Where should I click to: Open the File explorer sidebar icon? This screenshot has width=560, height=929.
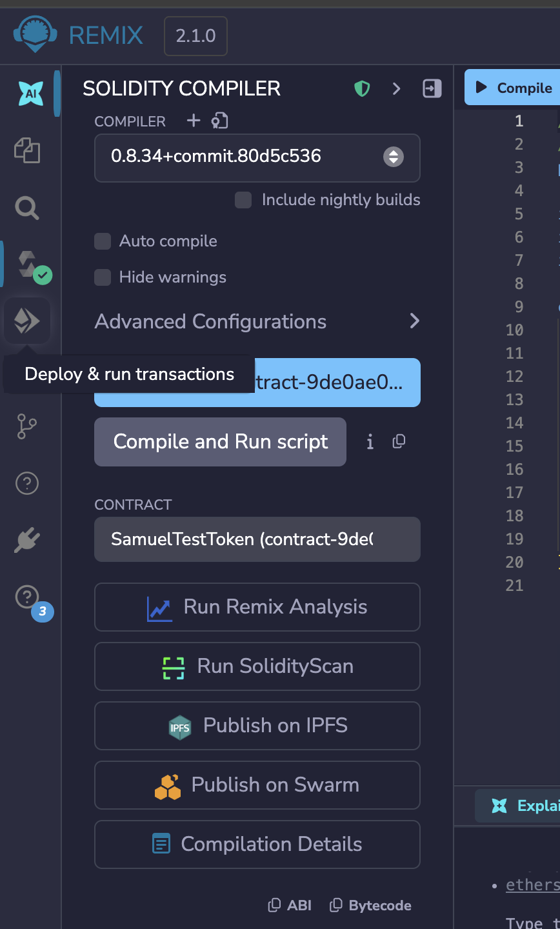(27, 150)
